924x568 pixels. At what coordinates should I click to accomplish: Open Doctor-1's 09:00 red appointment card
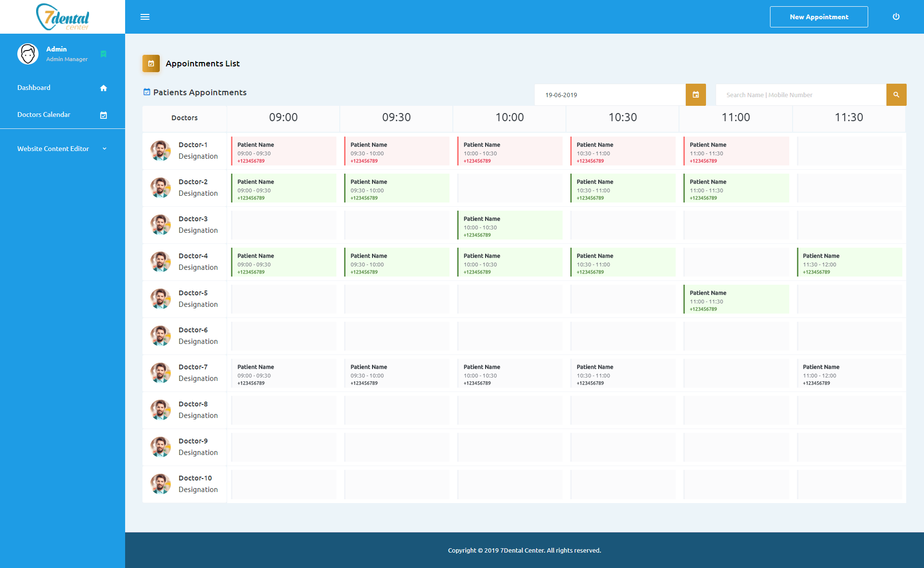283,151
